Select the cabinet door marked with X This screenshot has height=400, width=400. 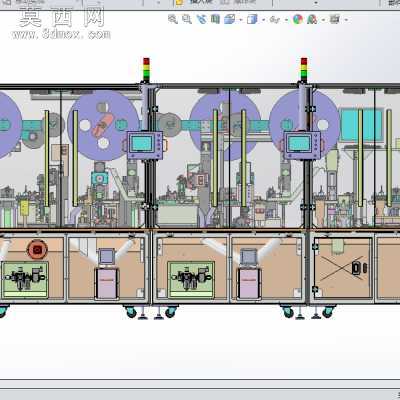tap(343, 267)
